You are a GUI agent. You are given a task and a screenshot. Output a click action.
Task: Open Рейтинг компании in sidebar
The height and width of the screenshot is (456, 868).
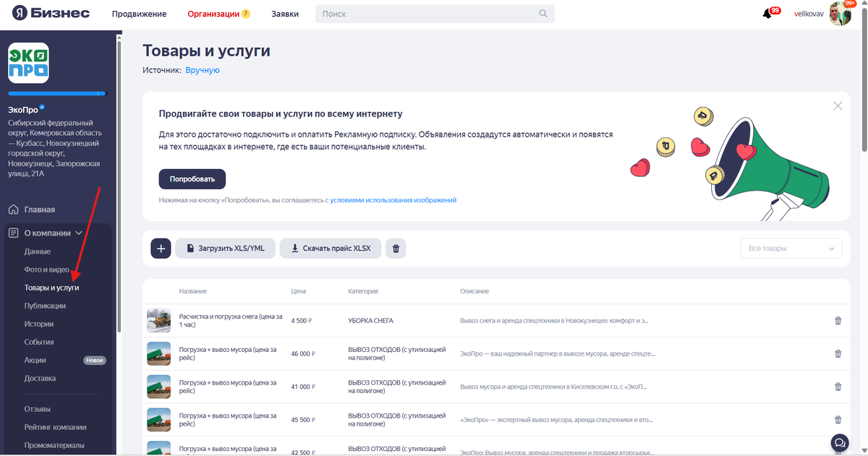pyautogui.click(x=55, y=427)
